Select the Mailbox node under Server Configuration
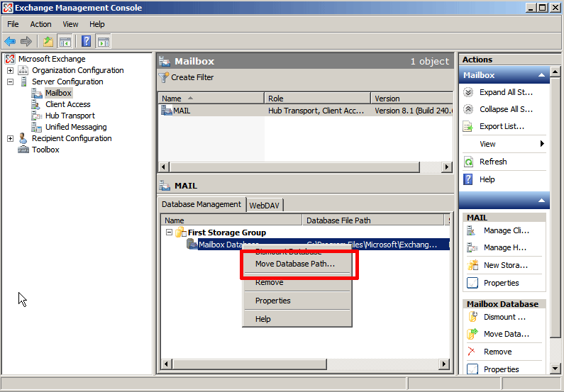This screenshot has width=564, height=392. tap(58, 93)
